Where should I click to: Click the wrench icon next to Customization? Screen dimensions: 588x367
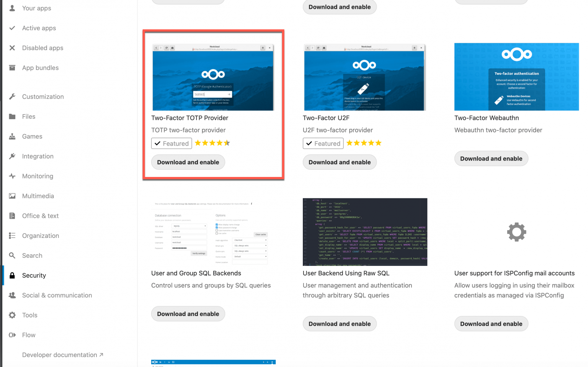click(12, 97)
